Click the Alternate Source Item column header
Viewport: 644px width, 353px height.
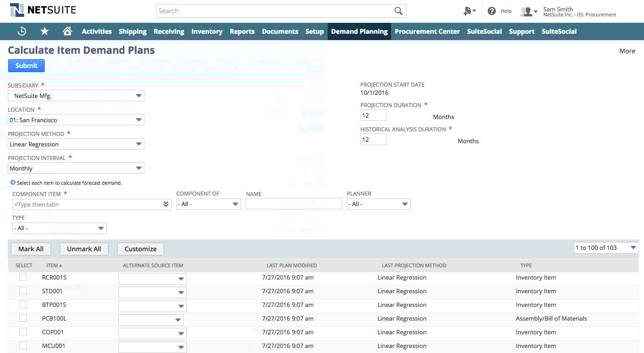153,265
